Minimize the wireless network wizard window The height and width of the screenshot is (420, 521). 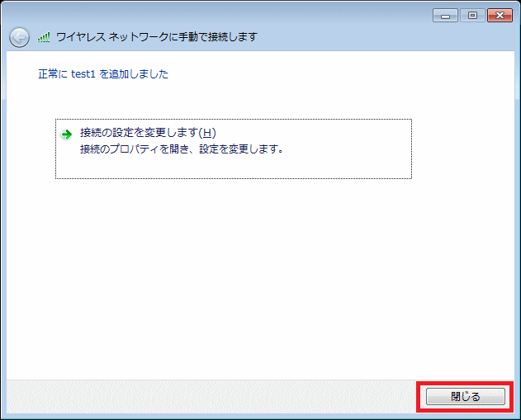click(x=445, y=16)
